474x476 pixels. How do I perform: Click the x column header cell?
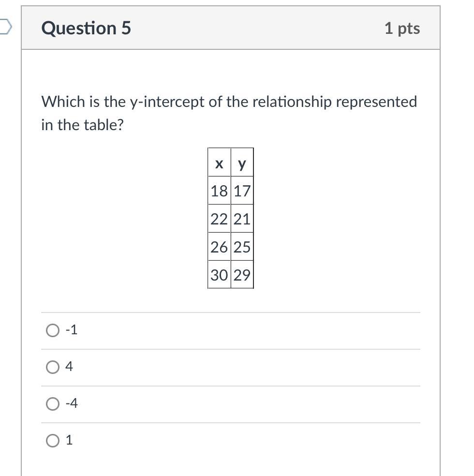[219, 164]
